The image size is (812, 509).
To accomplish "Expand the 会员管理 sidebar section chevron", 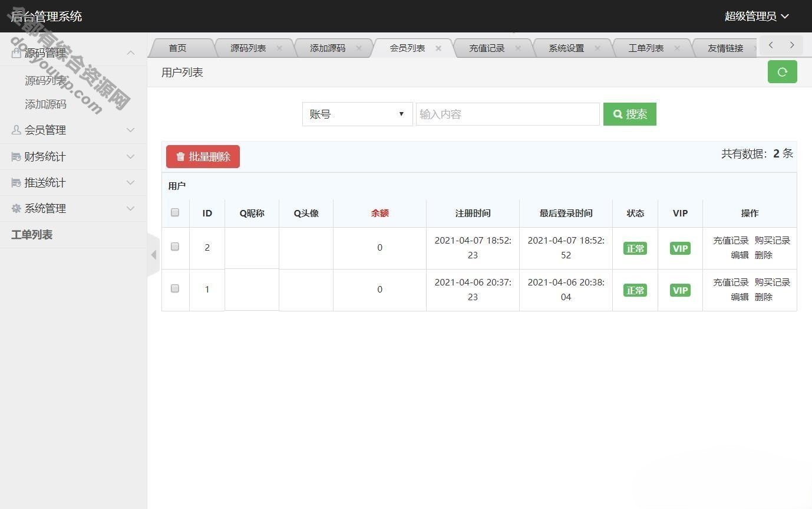I will coord(131,130).
